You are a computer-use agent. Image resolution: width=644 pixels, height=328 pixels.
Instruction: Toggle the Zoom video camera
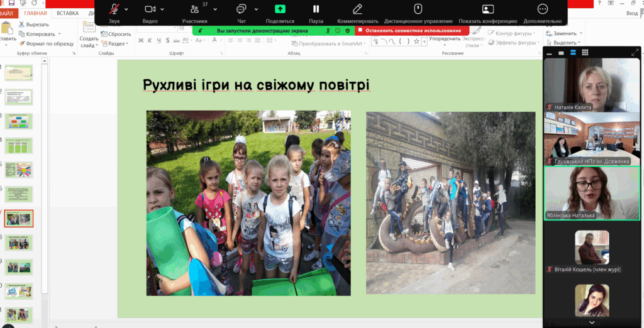150,9
